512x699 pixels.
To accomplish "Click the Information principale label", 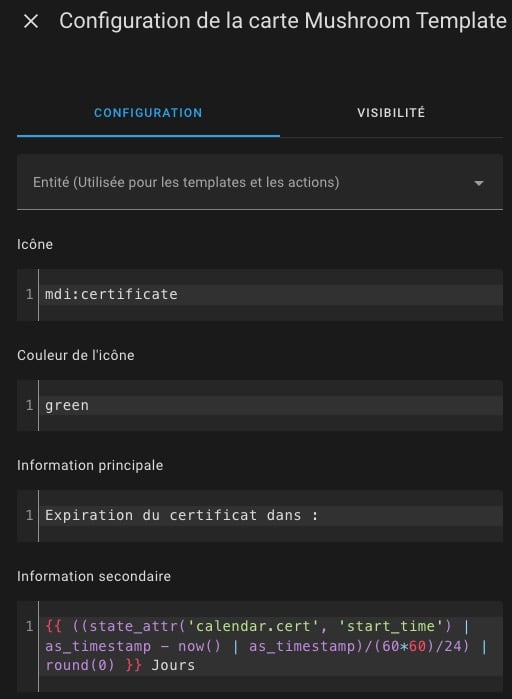I will (x=90, y=465).
